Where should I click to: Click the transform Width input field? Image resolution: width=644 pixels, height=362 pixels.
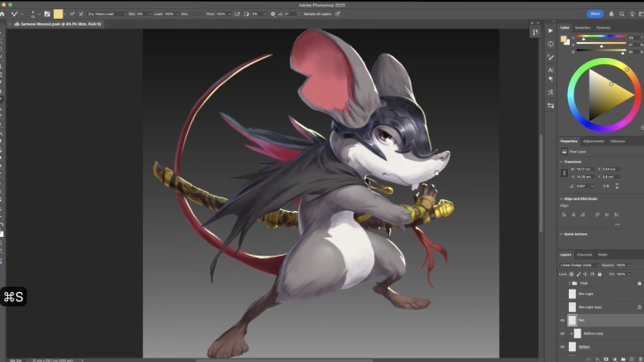point(584,169)
